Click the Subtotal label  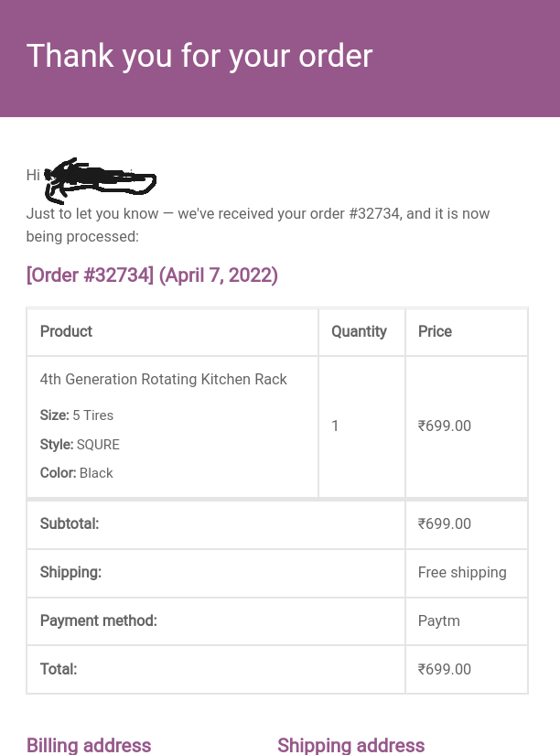(x=70, y=524)
